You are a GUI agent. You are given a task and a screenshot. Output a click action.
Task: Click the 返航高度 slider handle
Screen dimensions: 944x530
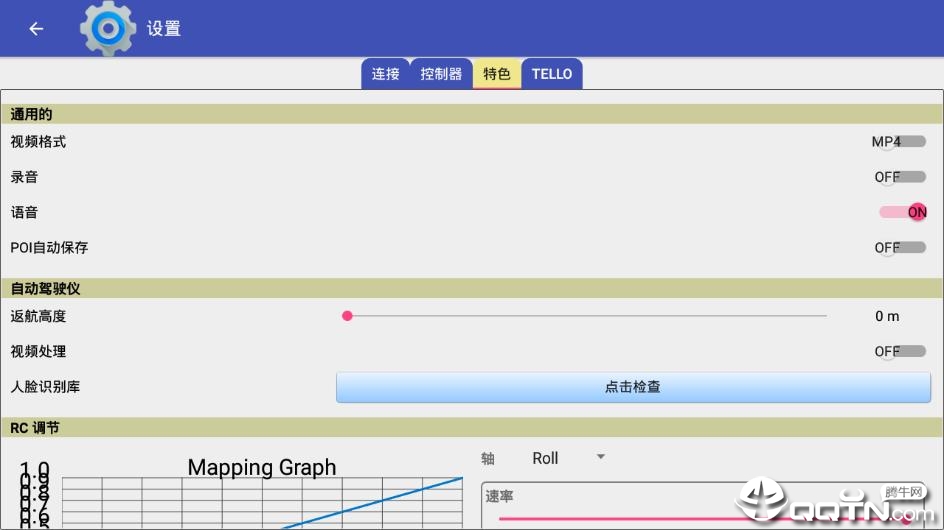pos(348,316)
